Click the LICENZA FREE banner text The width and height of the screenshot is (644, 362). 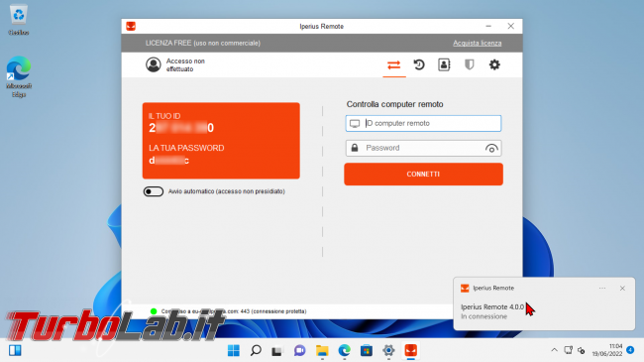point(203,43)
